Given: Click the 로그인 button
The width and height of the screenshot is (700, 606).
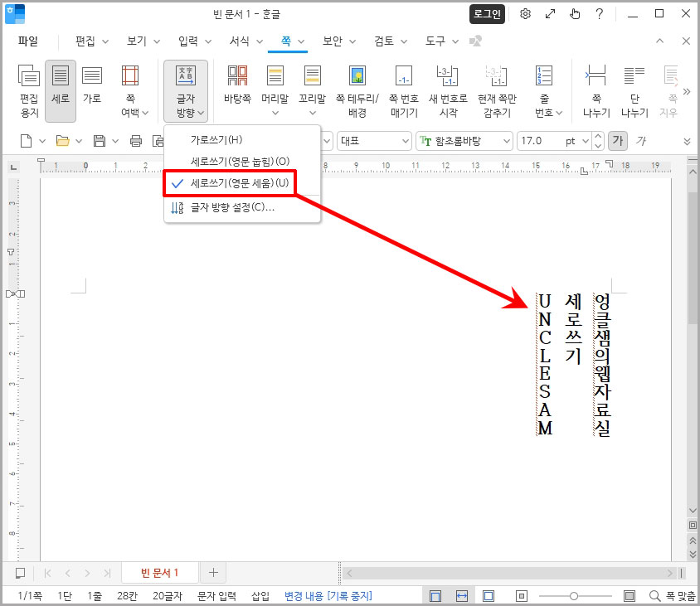Looking at the screenshot, I should pos(487,14).
